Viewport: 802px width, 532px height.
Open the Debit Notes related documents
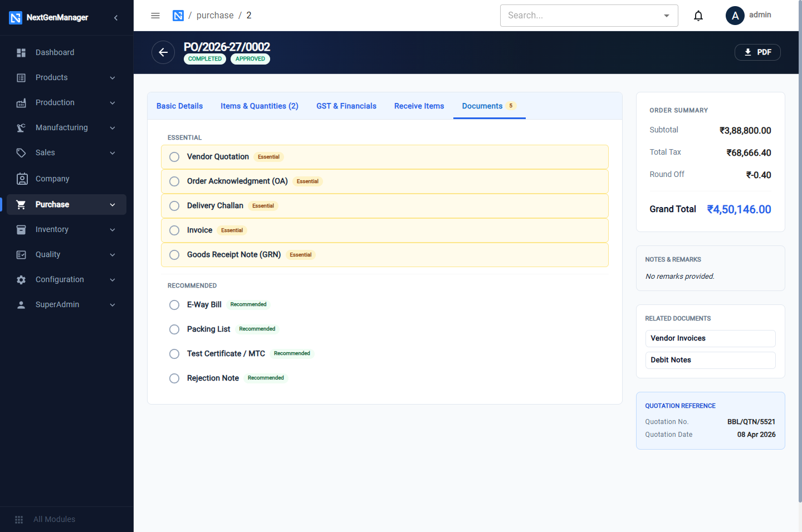[x=711, y=360]
